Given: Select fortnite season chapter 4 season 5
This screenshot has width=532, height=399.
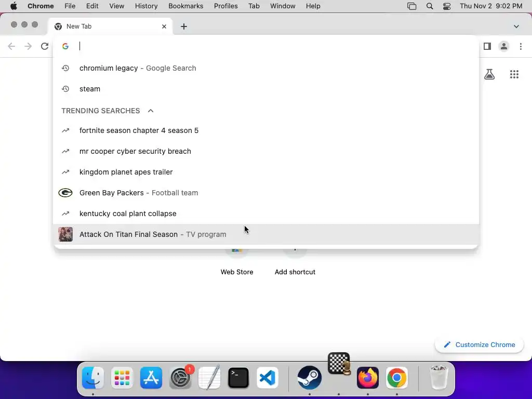Looking at the screenshot, I should coord(266,130).
